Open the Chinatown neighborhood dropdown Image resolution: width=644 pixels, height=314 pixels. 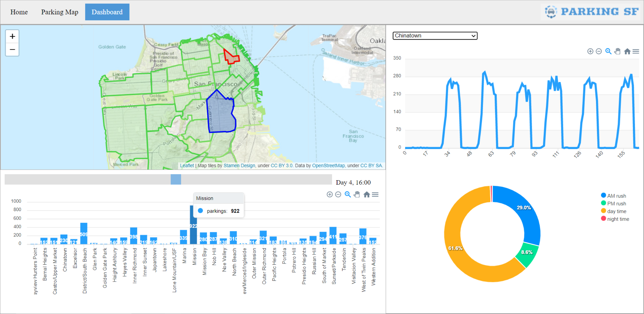(x=435, y=36)
